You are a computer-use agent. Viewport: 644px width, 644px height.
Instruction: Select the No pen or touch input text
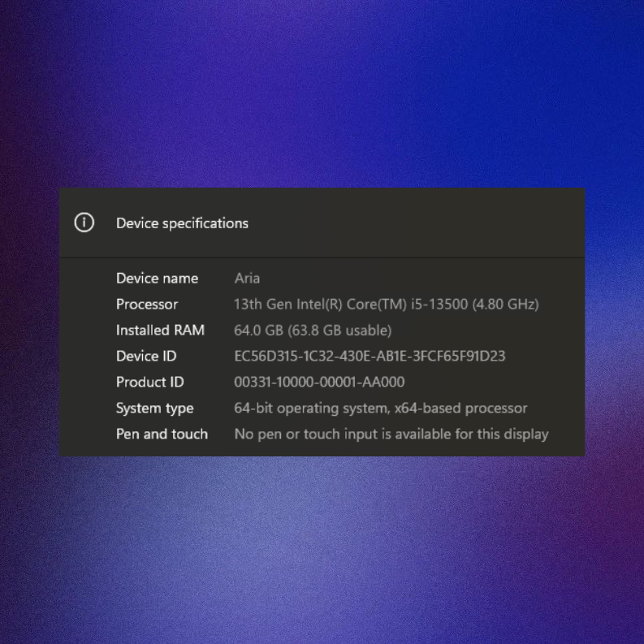(391, 434)
